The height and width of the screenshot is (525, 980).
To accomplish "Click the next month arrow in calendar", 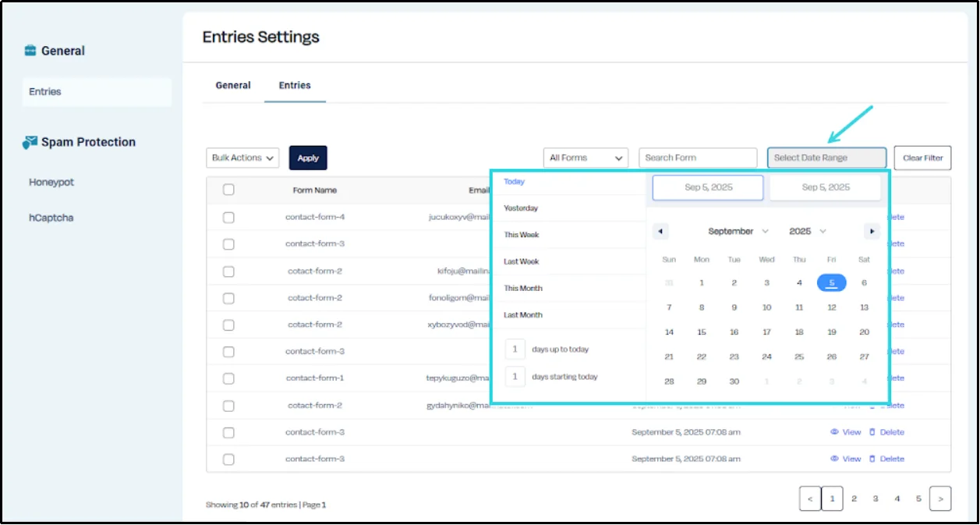I will click(872, 231).
